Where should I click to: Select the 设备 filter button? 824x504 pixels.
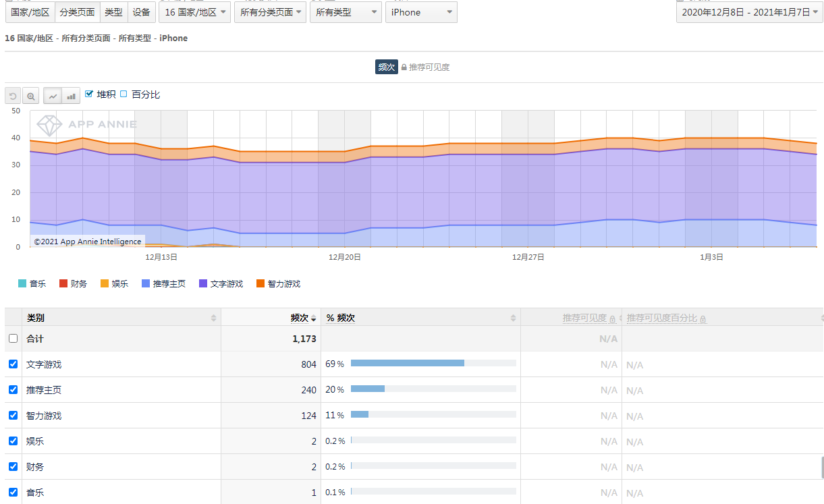pyautogui.click(x=142, y=11)
